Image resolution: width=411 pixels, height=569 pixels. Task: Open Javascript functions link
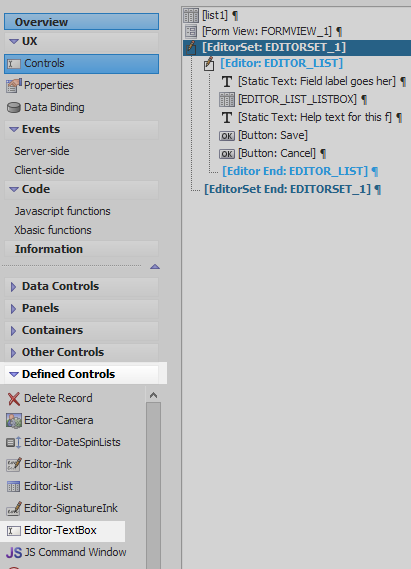[x=62, y=211]
